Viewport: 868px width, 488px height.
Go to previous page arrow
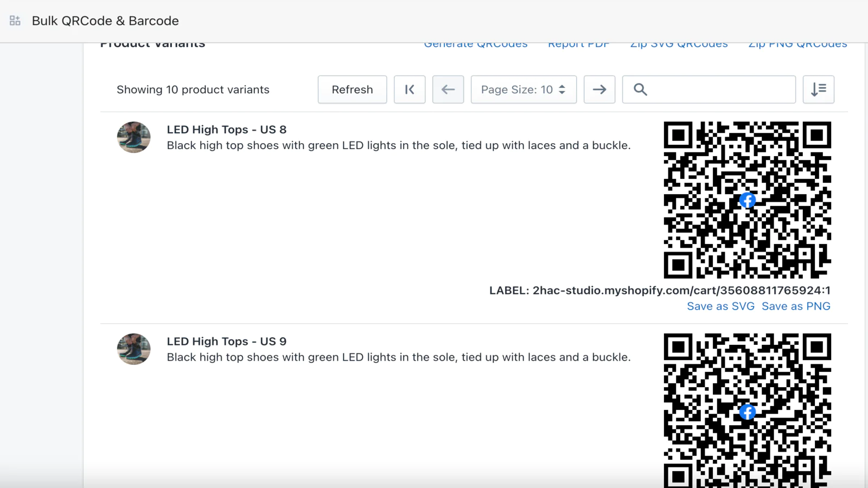coord(448,89)
